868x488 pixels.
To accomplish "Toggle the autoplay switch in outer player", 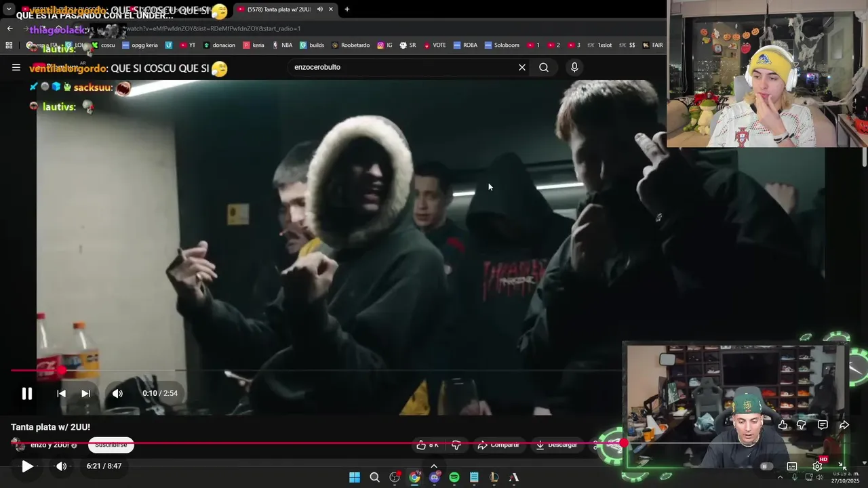I will point(766,466).
